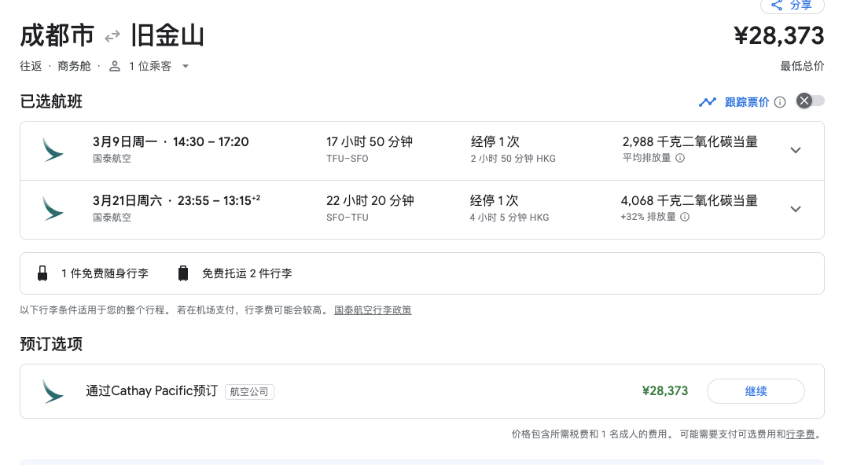Expand the March 21 return flight details
This screenshot has height=465, width=868.
(796, 209)
